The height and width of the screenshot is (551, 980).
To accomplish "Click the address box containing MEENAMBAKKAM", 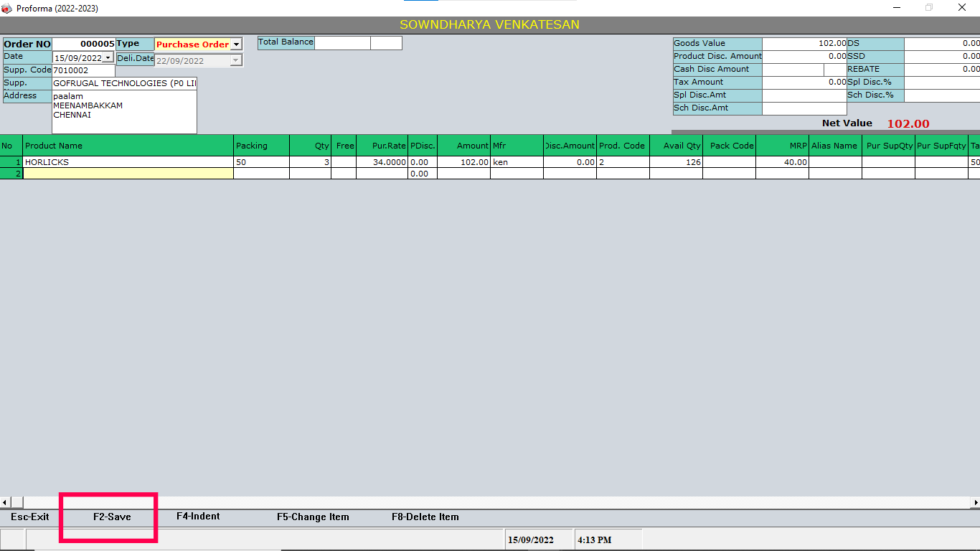I will click(x=124, y=112).
